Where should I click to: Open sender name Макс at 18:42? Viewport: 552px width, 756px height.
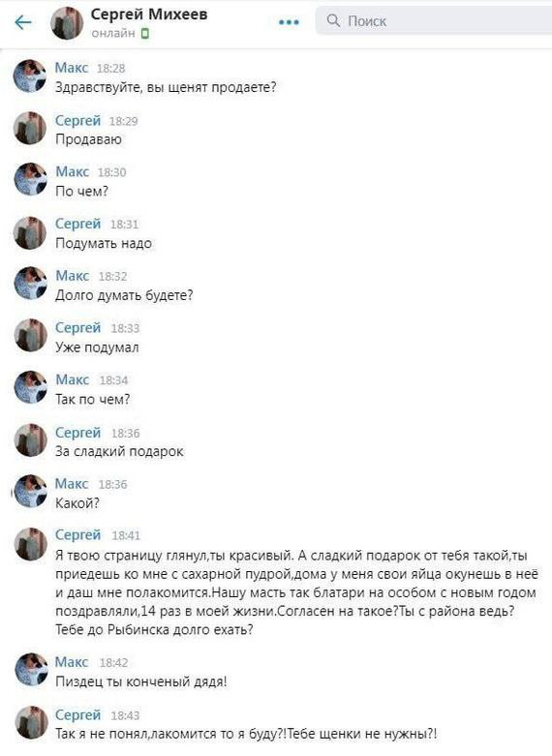[x=72, y=662]
